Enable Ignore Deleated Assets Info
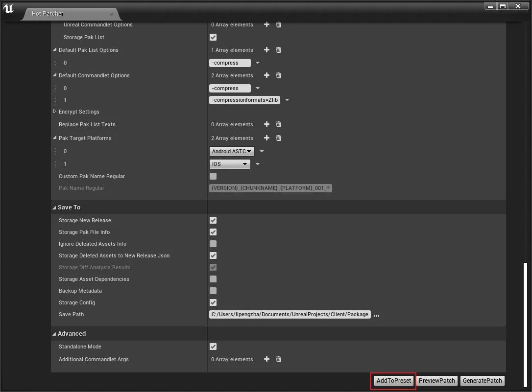The width and height of the screenshot is (532, 392). (213, 244)
